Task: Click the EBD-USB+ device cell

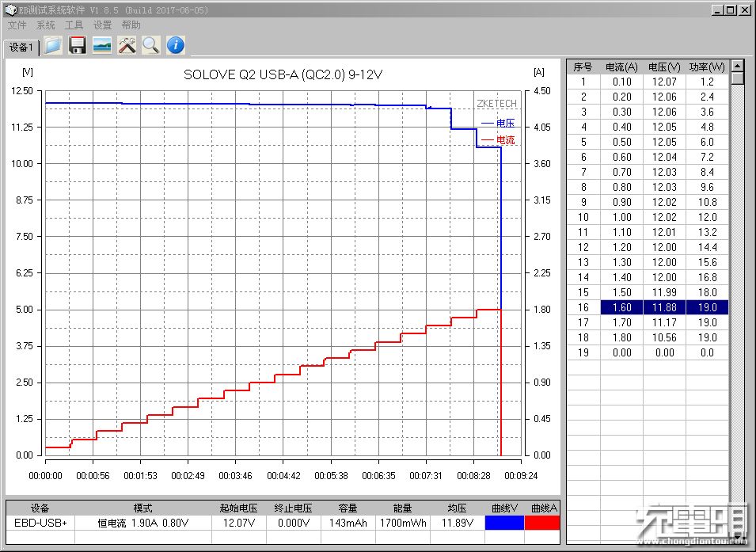Action: [40, 523]
